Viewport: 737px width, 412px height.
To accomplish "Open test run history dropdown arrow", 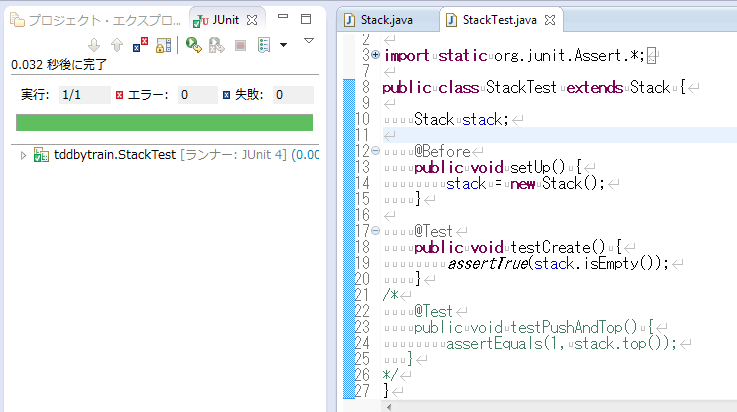I will (283, 45).
